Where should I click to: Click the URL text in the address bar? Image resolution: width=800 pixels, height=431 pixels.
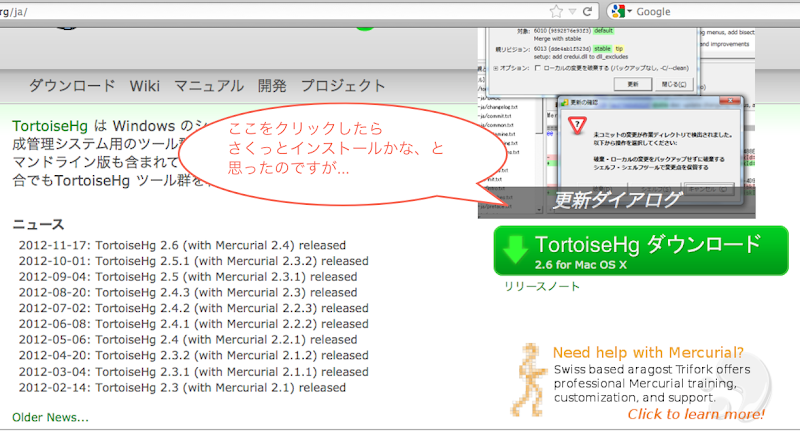coord(13,11)
